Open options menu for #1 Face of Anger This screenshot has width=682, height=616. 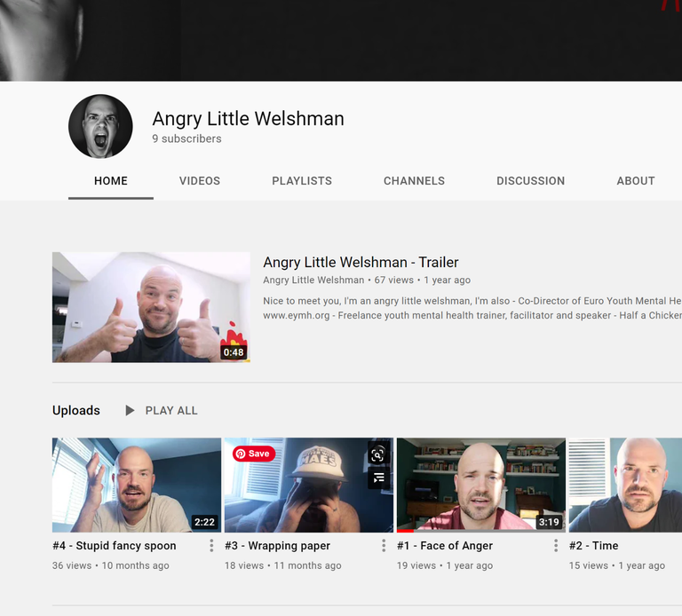pos(556,546)
